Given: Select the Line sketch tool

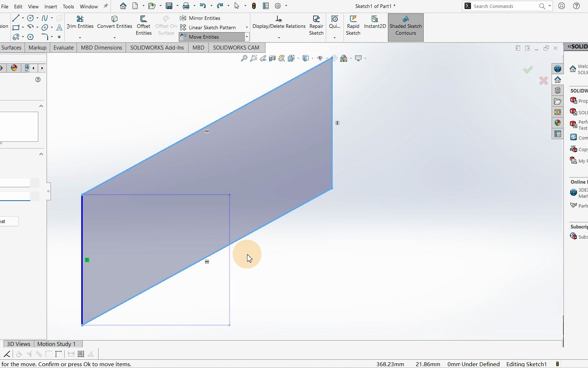Looking at the screenshot, I should tap(16, 18).
